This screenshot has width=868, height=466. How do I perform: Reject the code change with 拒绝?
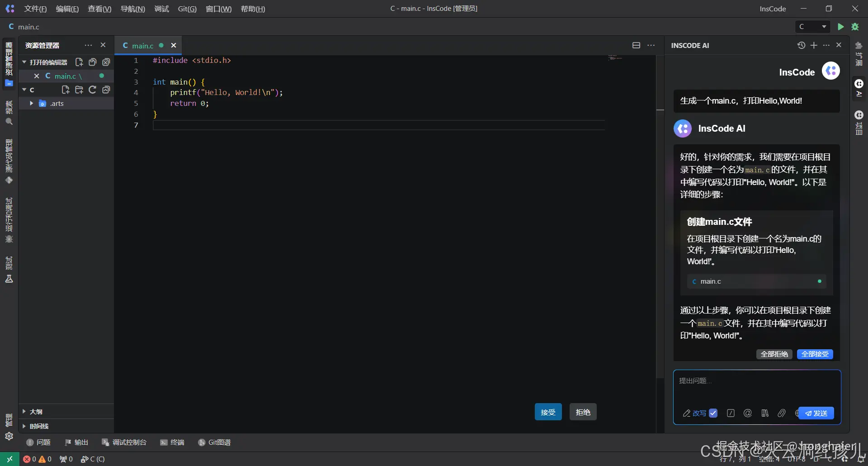click(x=583, y=412)
